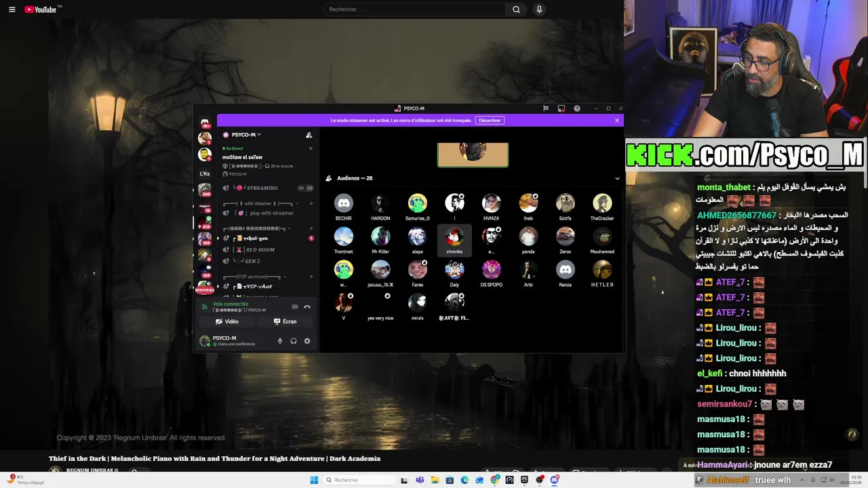Toggle noise suppression icon beside Voix connectée
Image resolution: width=868 pixels, height=488 pixels.
[x=294, y=306]
